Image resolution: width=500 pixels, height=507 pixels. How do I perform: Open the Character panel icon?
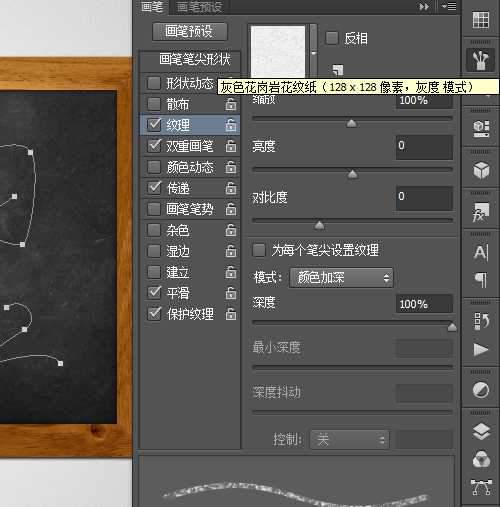click(480, 252)
